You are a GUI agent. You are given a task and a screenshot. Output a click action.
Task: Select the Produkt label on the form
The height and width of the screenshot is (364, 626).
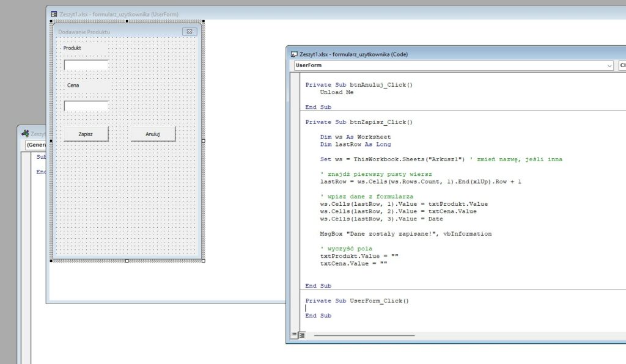pyautogui.click(x=72, y=48)
